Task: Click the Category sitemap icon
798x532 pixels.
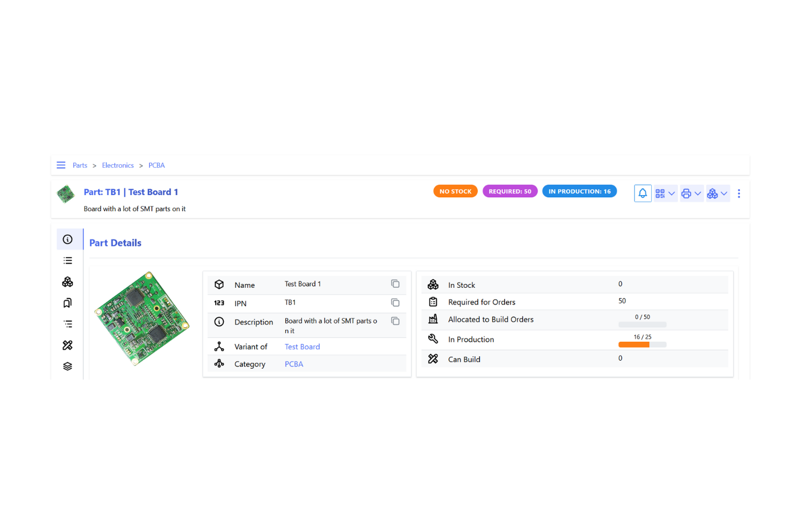Action: pos(219,364)
